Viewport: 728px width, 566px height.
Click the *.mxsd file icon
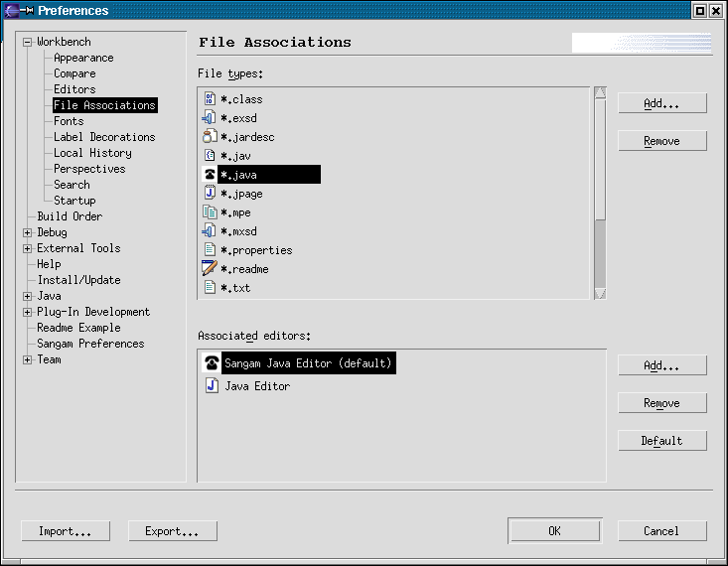(209, 231)
